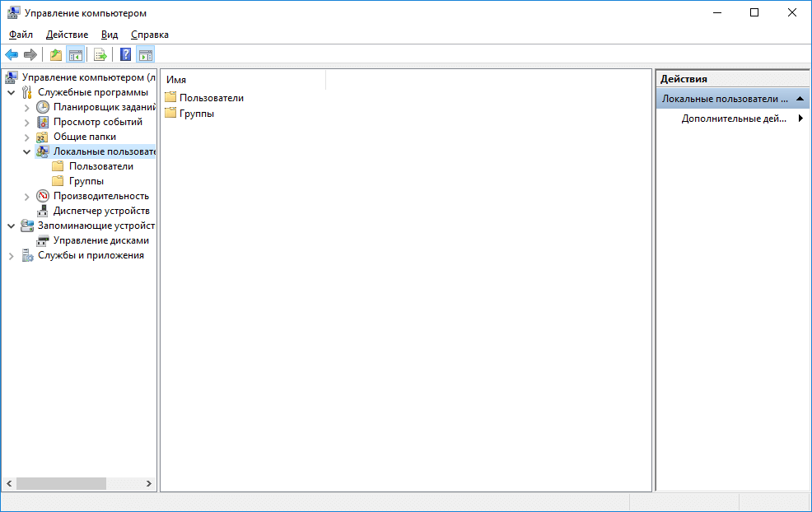
Task: Toggle Show/Hide Action Pane toolbar icon
Action: pyautogui.click(x=146, y=54)
